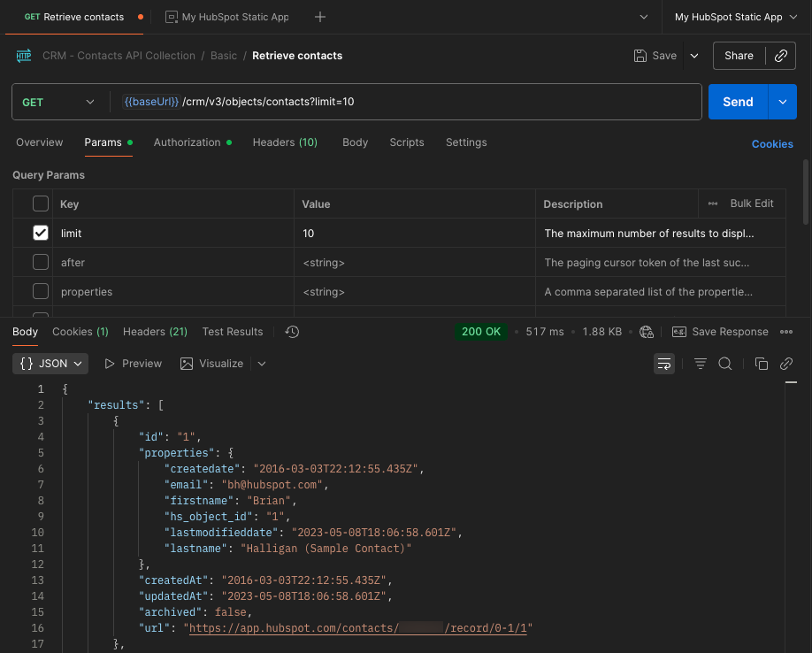812x653 pixels.
Task: Click the {{baseUrl}} variable in URL
Action: tap(151, 102)
